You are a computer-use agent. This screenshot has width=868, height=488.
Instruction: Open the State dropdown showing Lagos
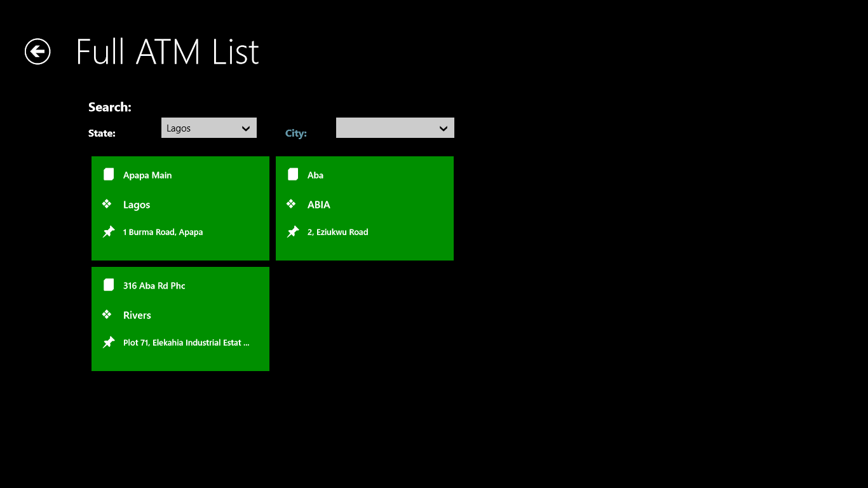208,128
